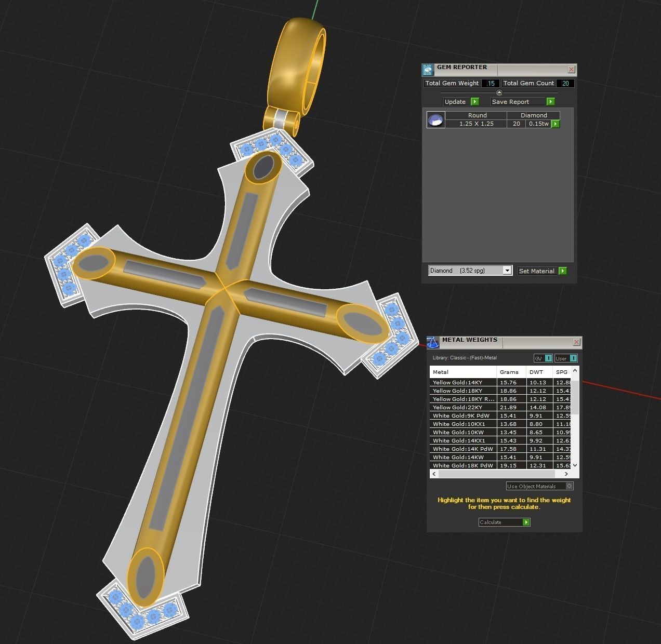Screen dimensions: 661x644
Task: Select the White Gold:14K PdW row
Action: [x=500, y=449]
